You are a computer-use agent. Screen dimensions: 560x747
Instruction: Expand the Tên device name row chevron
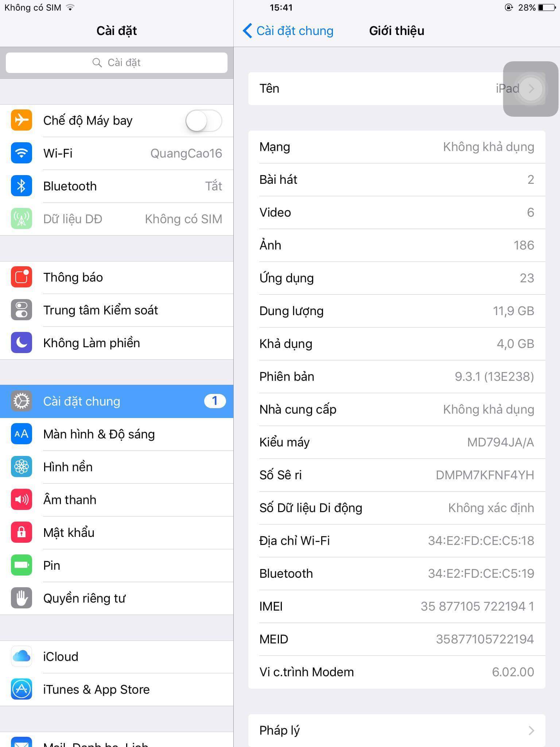tap(532, 89)
